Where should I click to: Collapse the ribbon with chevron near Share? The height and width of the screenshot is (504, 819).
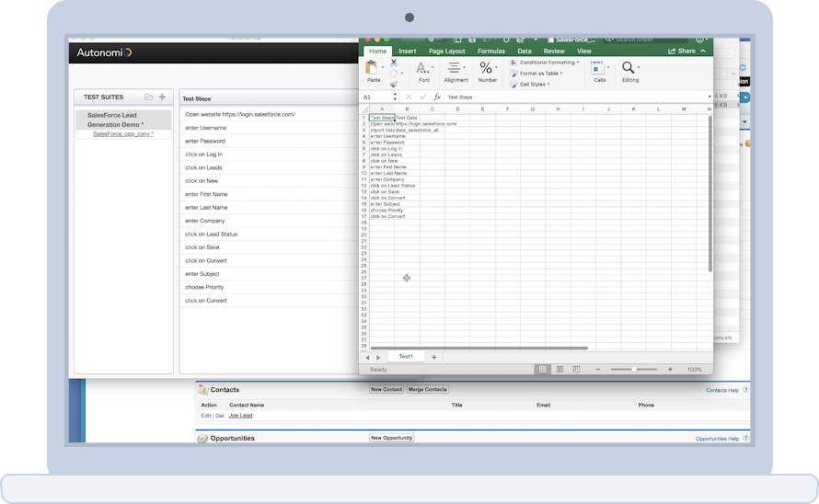[x=703, y=52]
